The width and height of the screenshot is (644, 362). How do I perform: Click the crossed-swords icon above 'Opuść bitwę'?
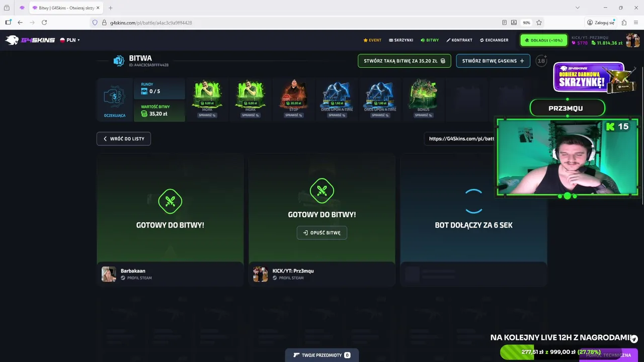coord(322,191)
